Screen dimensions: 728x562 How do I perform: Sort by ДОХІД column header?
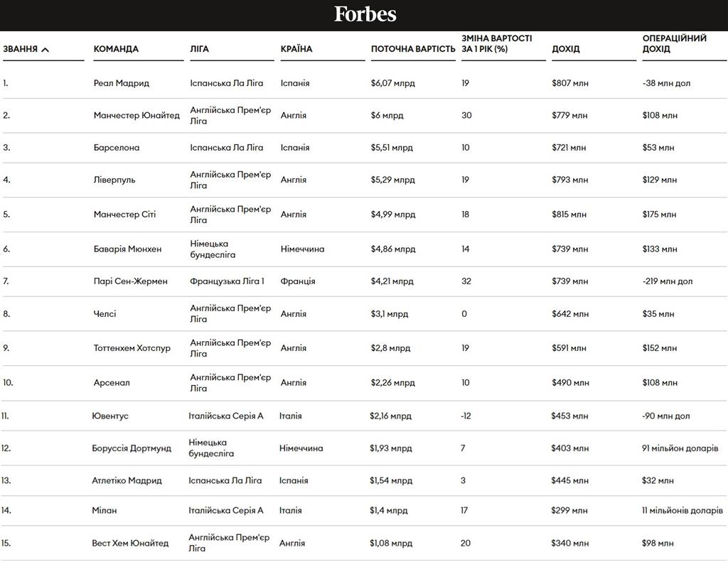click(x=565, y=49)
